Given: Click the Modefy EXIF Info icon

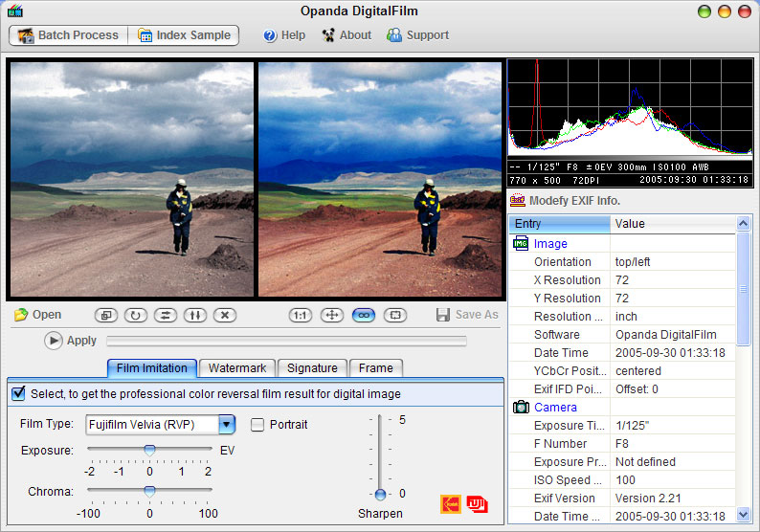Looking at the screenshot, I should tap(518, 200).
